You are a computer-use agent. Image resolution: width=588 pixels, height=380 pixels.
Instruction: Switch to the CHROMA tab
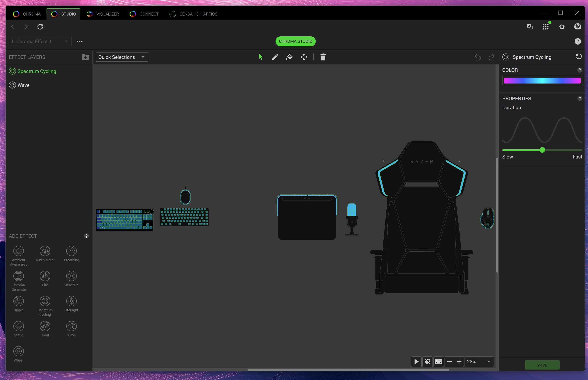coord(27,14)
